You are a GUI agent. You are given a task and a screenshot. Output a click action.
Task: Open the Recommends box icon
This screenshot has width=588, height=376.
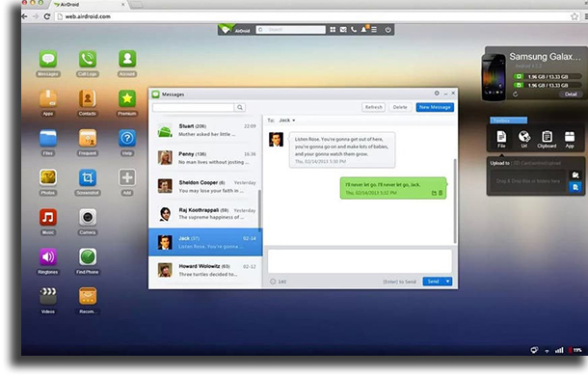coord(88,296)
